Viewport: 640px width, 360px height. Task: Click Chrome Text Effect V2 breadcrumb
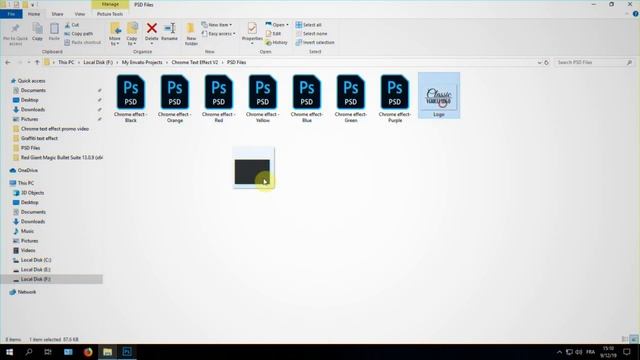(x=195, y=62)
